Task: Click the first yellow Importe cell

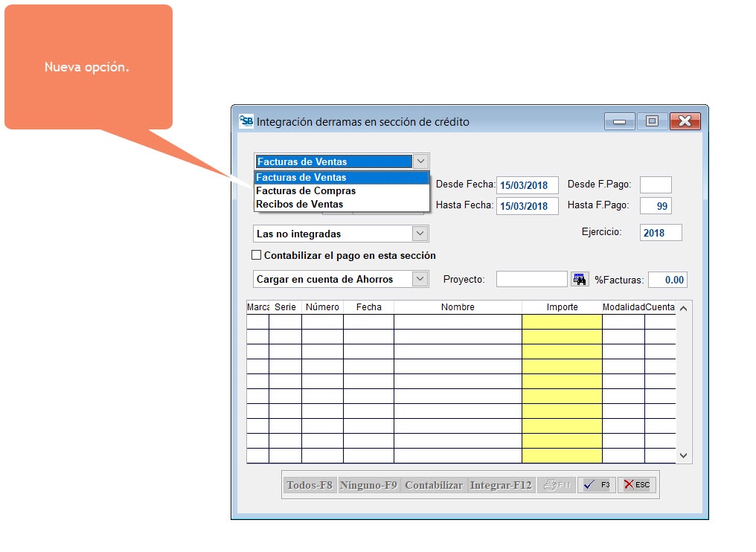Action: pyautogui.click(x=562, y=321)
